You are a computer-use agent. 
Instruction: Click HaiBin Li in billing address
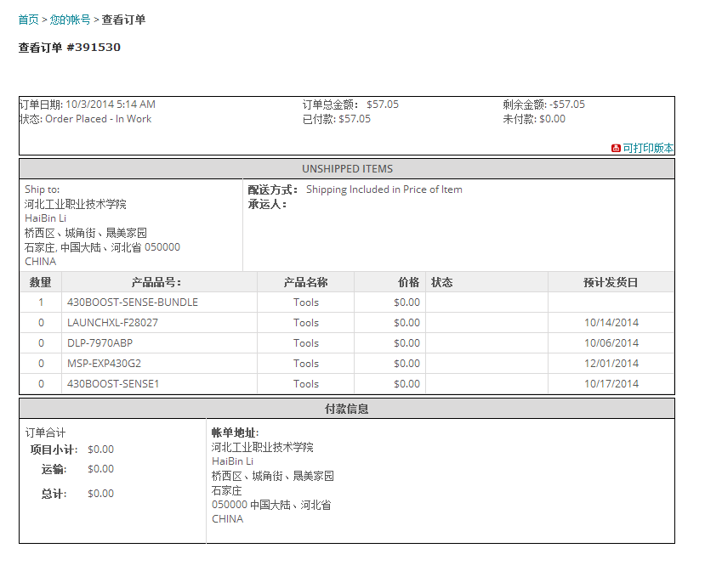coord(232,461)
